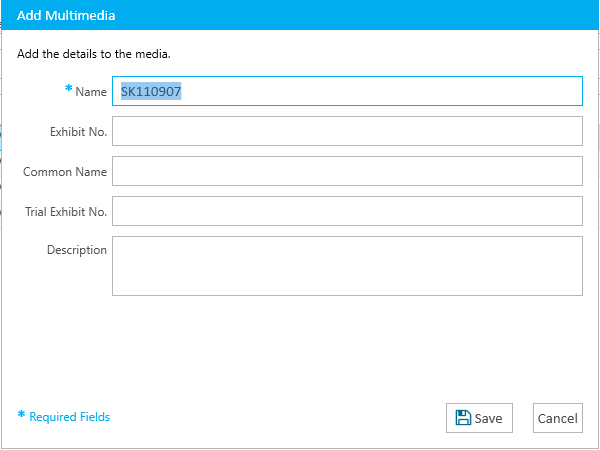Click inside the Description text area
Viewport: 600px width, 450px height.
tap(347, 266)
